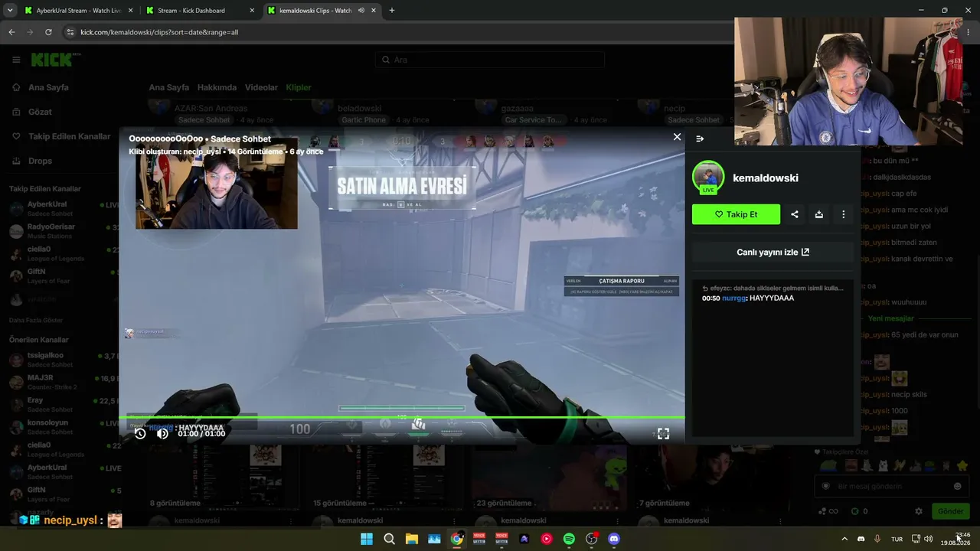Image resolution: width=980 pixels, height=551 pixels.
Task: Replay the clip with the rewind icon
Action: tap(140, 433)
